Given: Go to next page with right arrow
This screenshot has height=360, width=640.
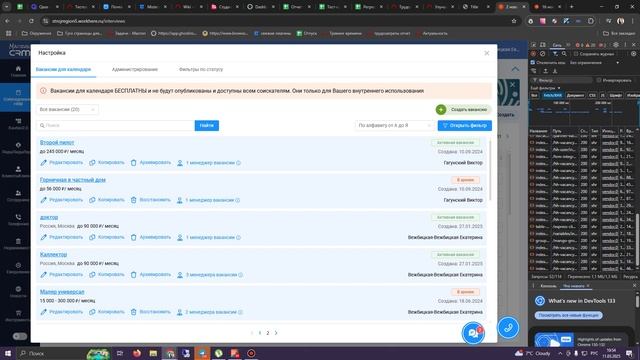Looking at the screenshot, I should point(276,333).
